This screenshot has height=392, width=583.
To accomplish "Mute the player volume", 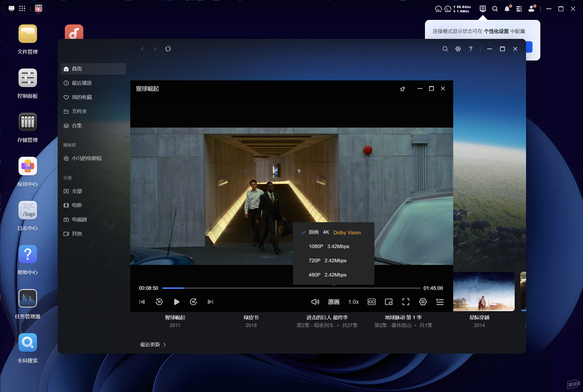I will tap(315, 302).
